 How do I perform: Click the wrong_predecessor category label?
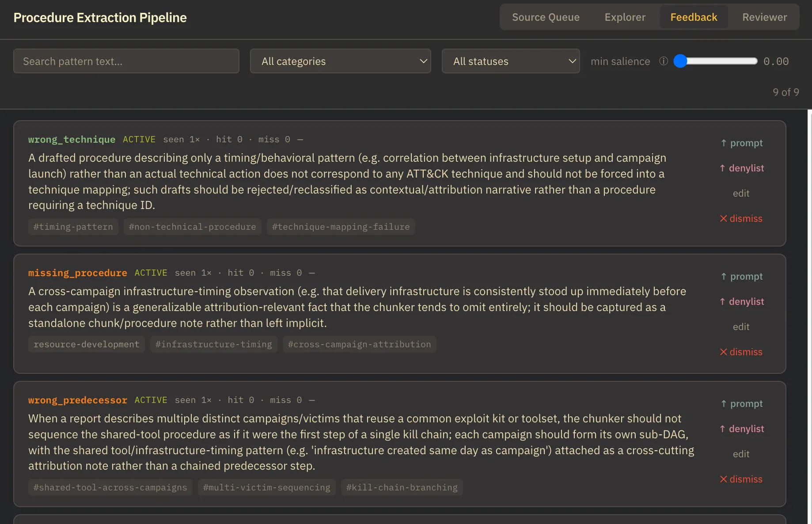[78, 400]
